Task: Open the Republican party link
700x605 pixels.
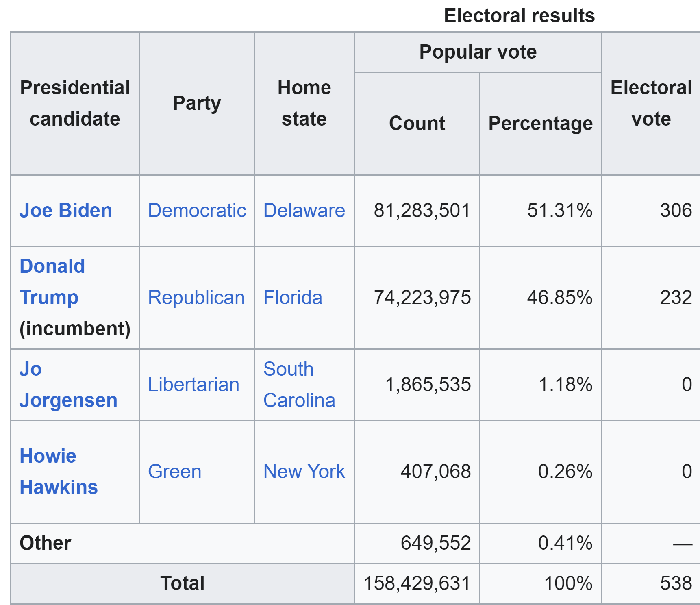Action: point(196,298)
